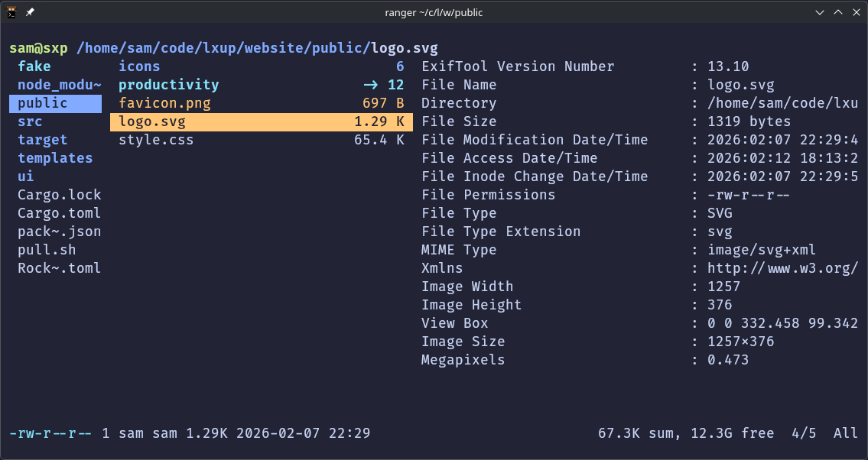The width and height of the screenshot is (868, 460).
Task: Click pull.sh in the sidebar
Action: click(x=47, y=249)
